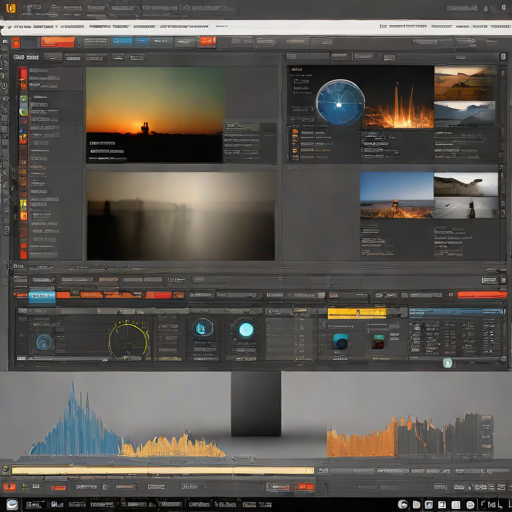The height and width of the screenshot is (512, 512).
Task: Click the long red button at far right
Action: pos(482,295)
